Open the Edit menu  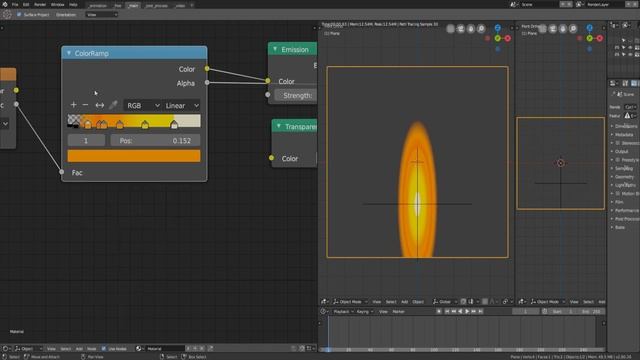point(26,4)
